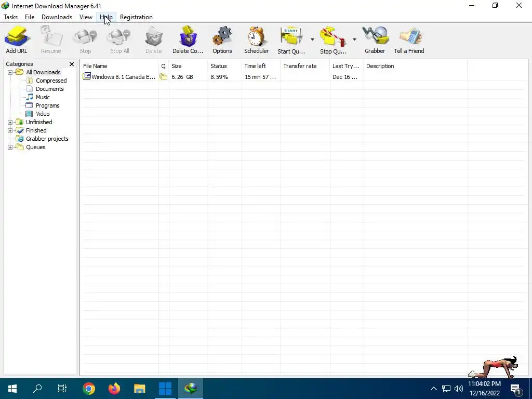Launch Google Chrome from the taskbar
The height and width of the screenshot is (399, 532).
[x=88, y=389]
